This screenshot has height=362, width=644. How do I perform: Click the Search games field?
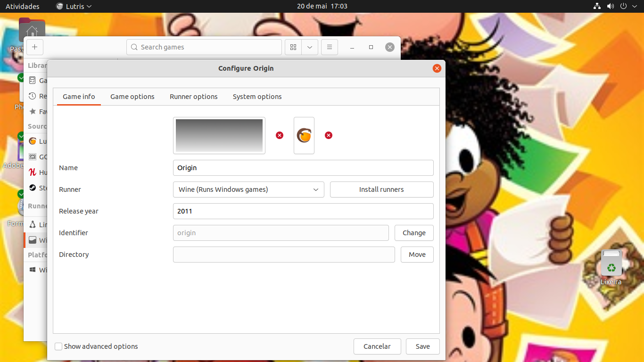(204, 47)
